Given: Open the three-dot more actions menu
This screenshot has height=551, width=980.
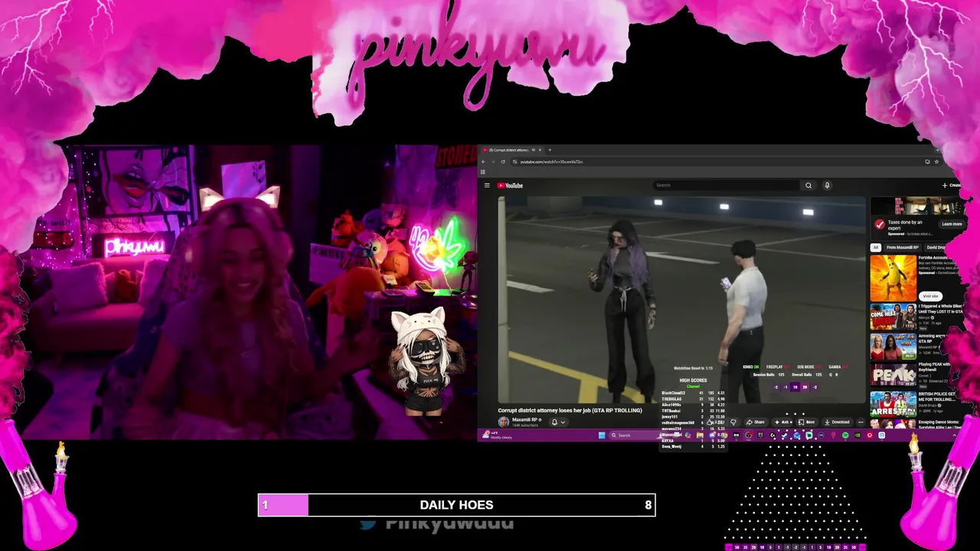Looking at the screenshot, I should click(x=861, y=422).
